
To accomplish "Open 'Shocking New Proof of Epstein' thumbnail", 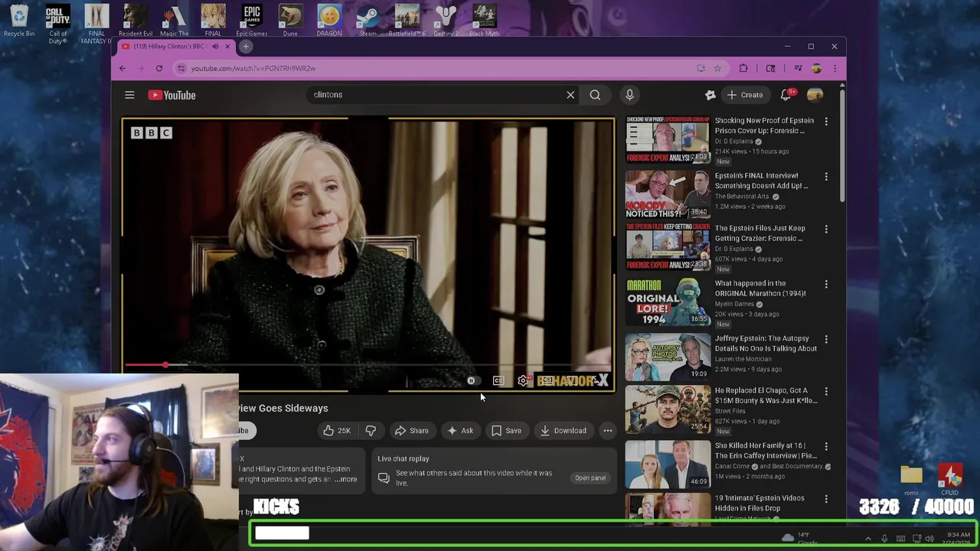I will click(668, 140).
